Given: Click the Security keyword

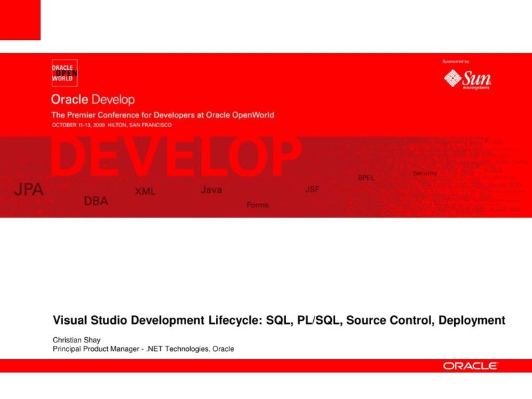Looking at the screenshot, I should [424, 172].
